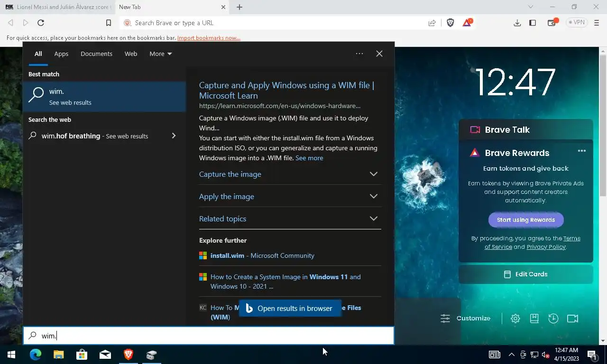Open the More filter dropdown
The height and width of the screenshot is (364, 607).
160,54
